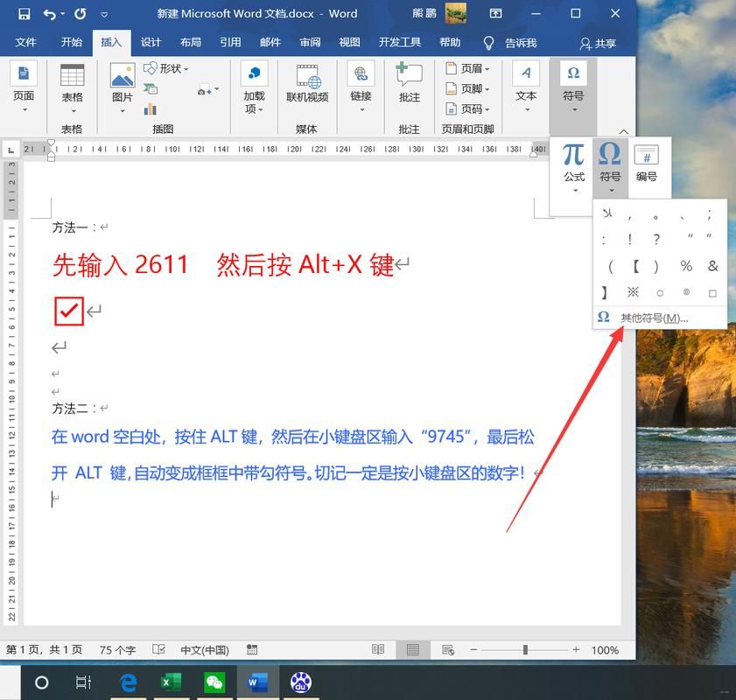Click the red text '先输入 2611'
Image resolution: width=736 pixels, height=700 pixels.
click(120, 264)
